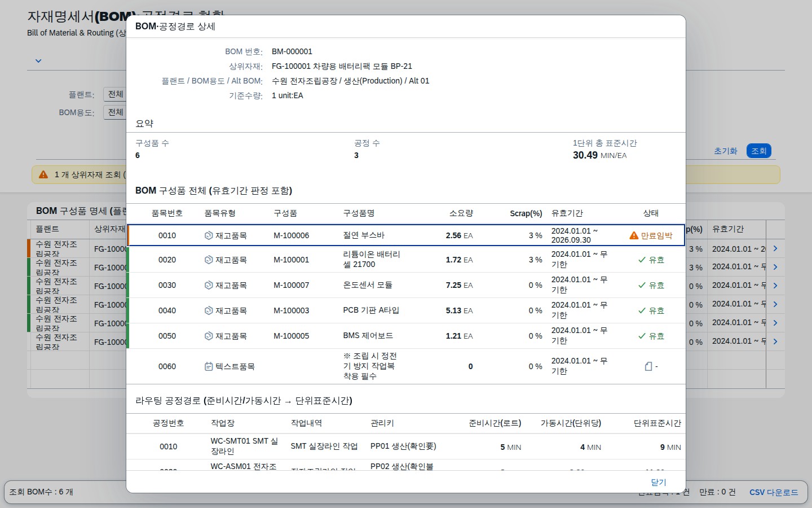The width and height of the screenshot is (812, 508).
Task: Click quantity 2.56 EA cell
Action: (x=459, y=235)
